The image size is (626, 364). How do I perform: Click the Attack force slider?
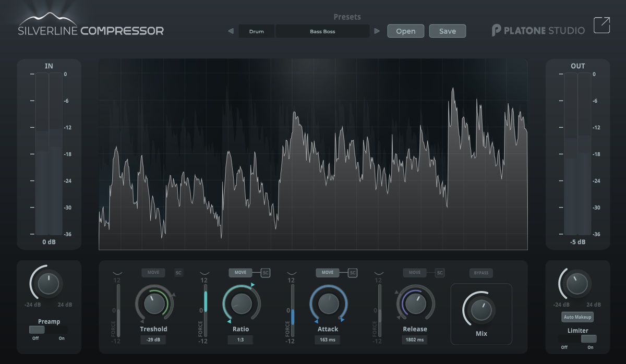[293, 310]
